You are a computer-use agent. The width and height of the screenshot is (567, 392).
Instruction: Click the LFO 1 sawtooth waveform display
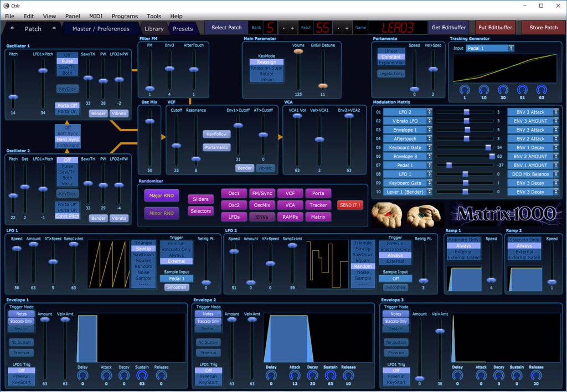point(109,264)
